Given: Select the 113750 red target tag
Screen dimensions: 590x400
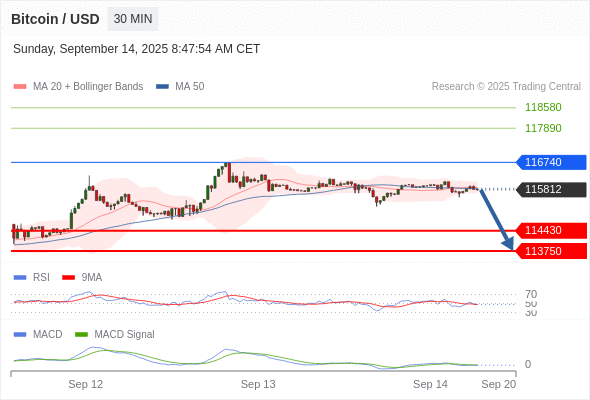Looking at the screenshot, I should 551,251.
